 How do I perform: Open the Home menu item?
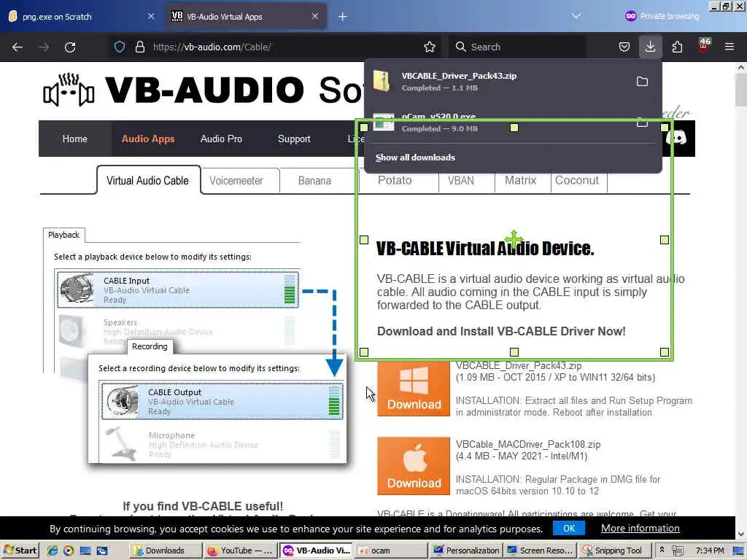point(75,139)
